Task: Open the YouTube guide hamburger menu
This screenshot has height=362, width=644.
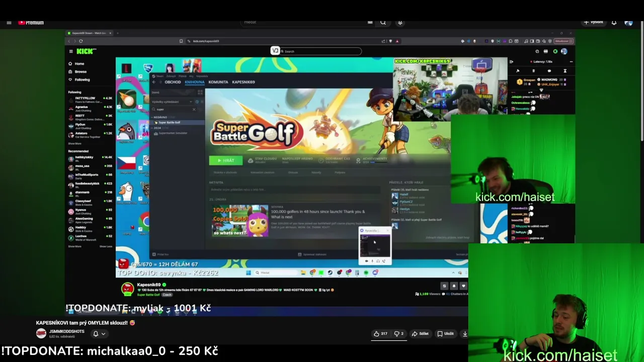Action: [x=9, y=23]
